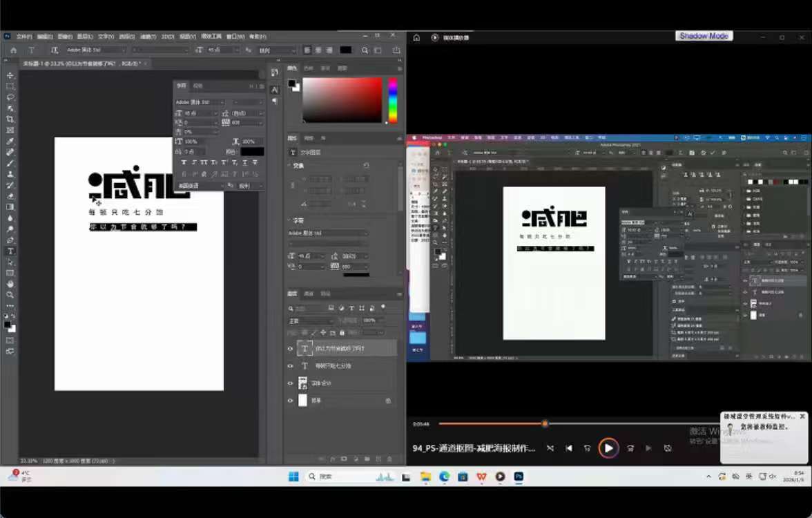The width and height of the screenshot is (812, 518).
Task: Open the File menu in Photoshop
Action: click(x=24, y=37)
